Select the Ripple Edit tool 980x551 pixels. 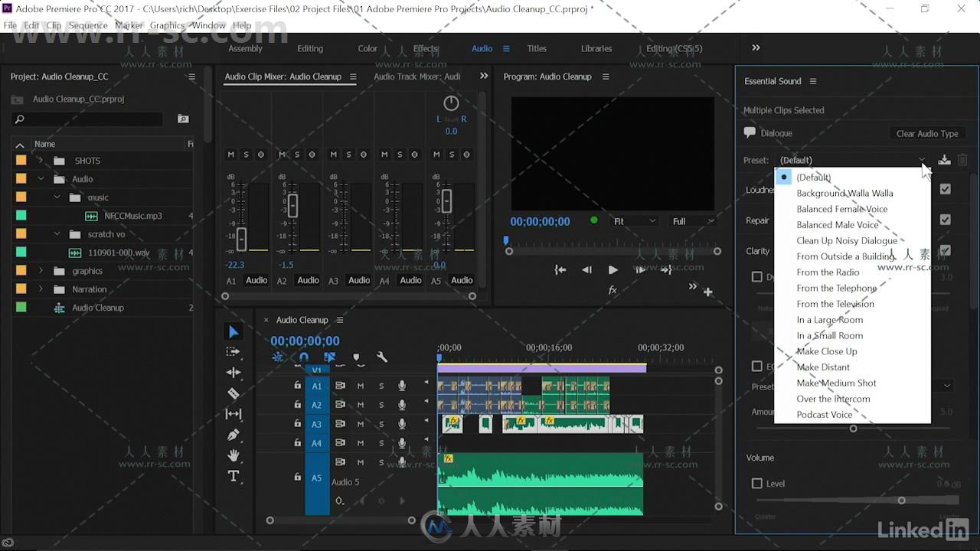point(234,373)
